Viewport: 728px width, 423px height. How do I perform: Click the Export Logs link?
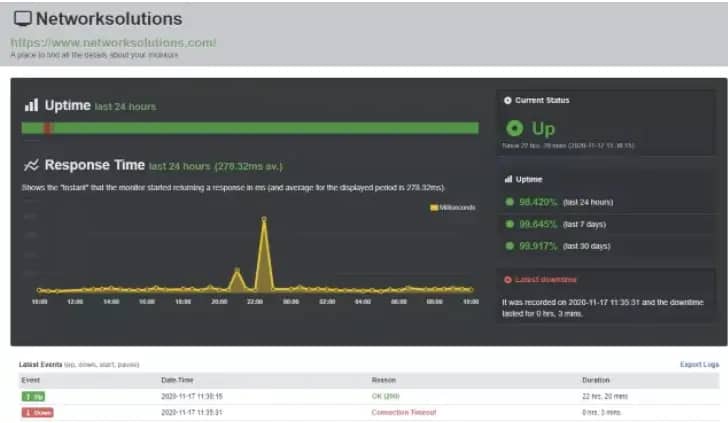(699, 364)
